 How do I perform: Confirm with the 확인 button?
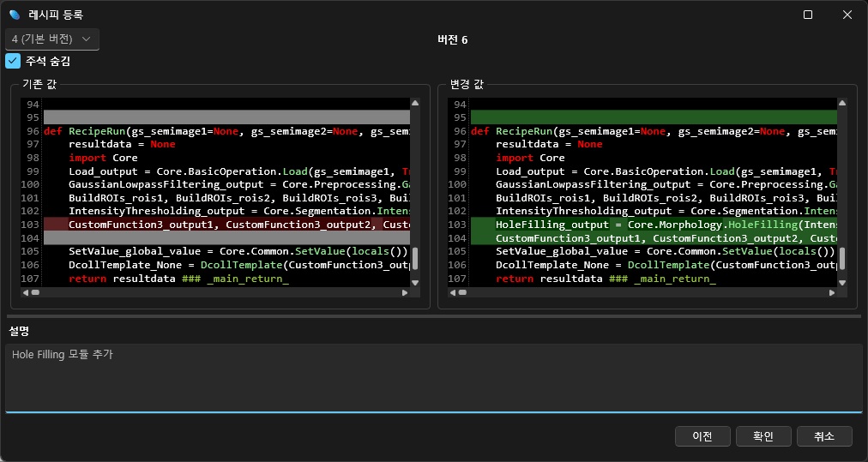(x=763, y=436)
